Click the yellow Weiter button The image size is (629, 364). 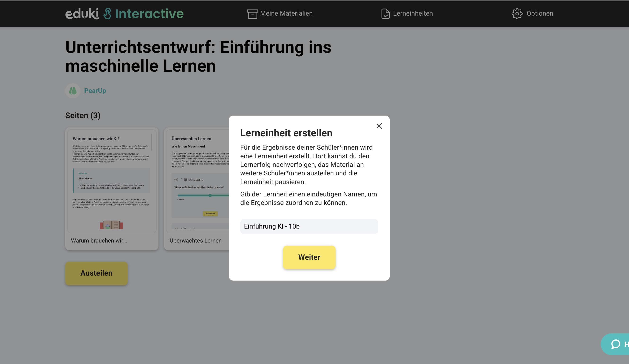[309, 257]
